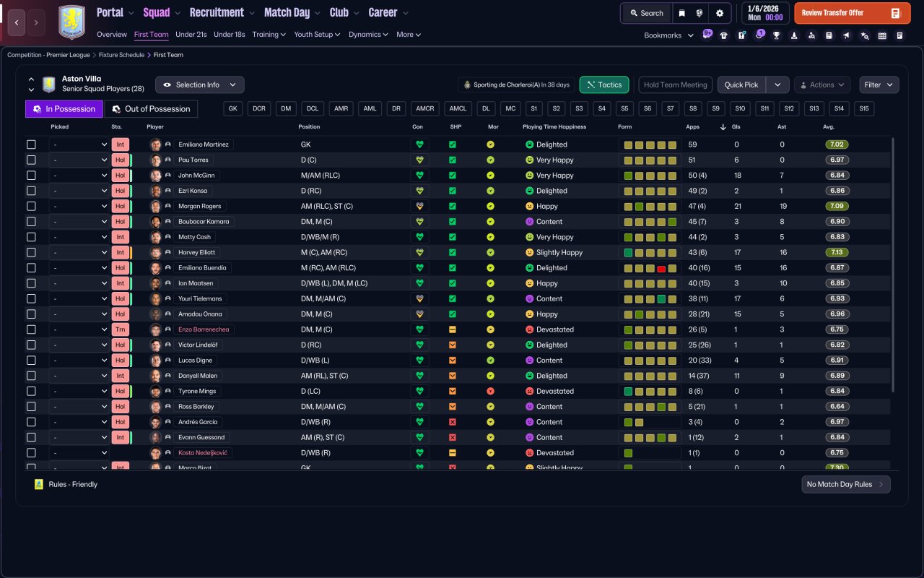
Task: Click the Quick Pick button
Action: [x=741, y=85]
